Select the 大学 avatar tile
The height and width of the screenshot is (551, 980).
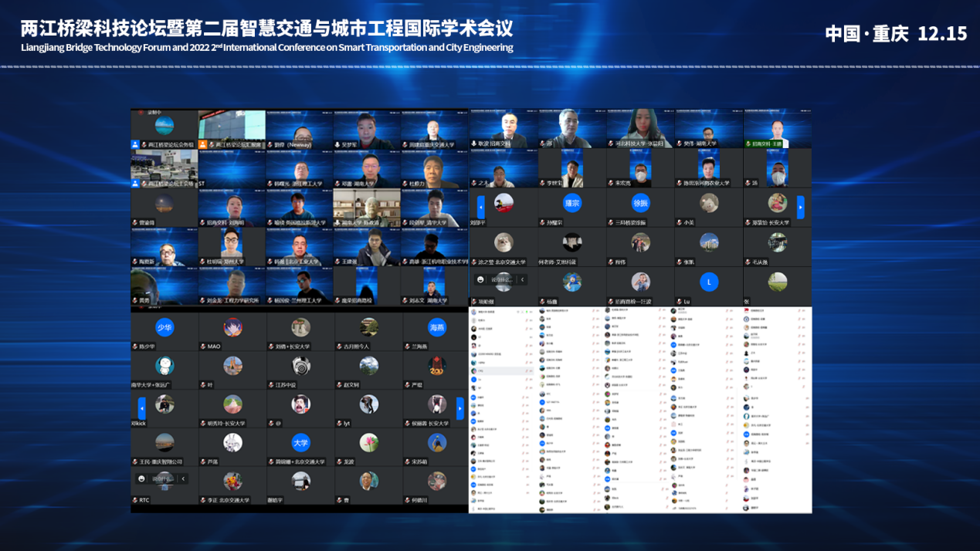300,443
